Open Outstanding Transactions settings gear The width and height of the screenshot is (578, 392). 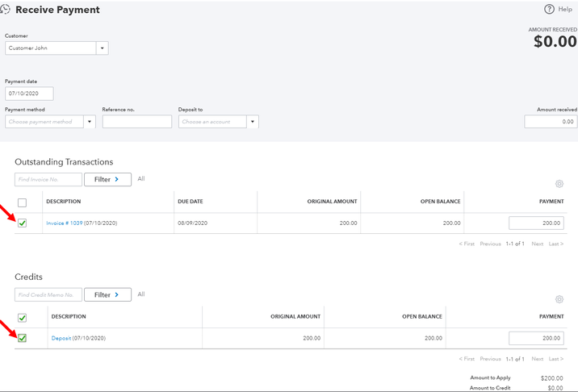(559, 184)
